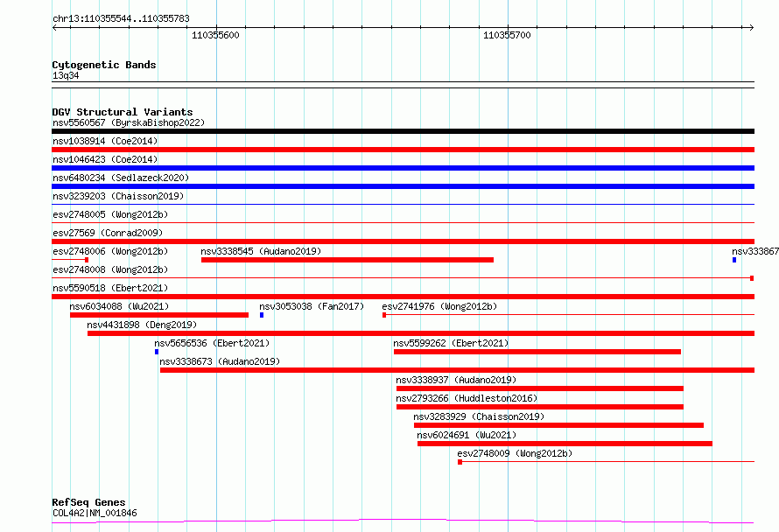Open nsv6480234 (Sedlazeck2020) variant
Screen dimensions: 779x532
(121, 178)
